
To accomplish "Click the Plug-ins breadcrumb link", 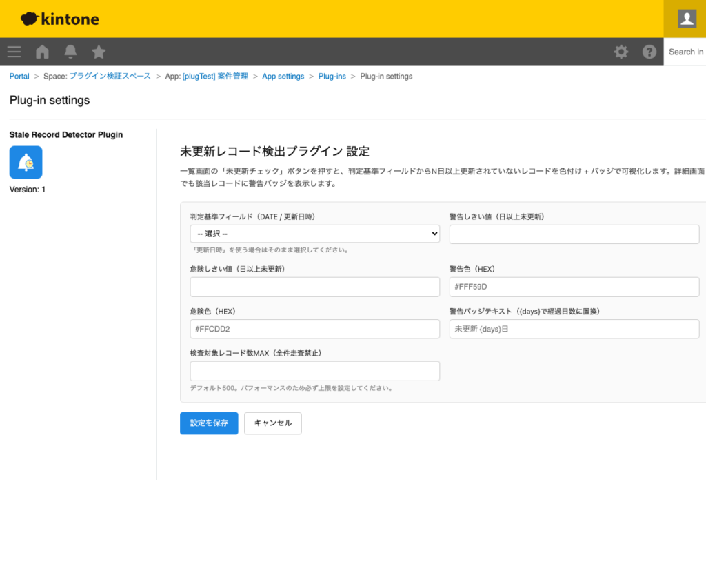I will click(x=332, y=76).
